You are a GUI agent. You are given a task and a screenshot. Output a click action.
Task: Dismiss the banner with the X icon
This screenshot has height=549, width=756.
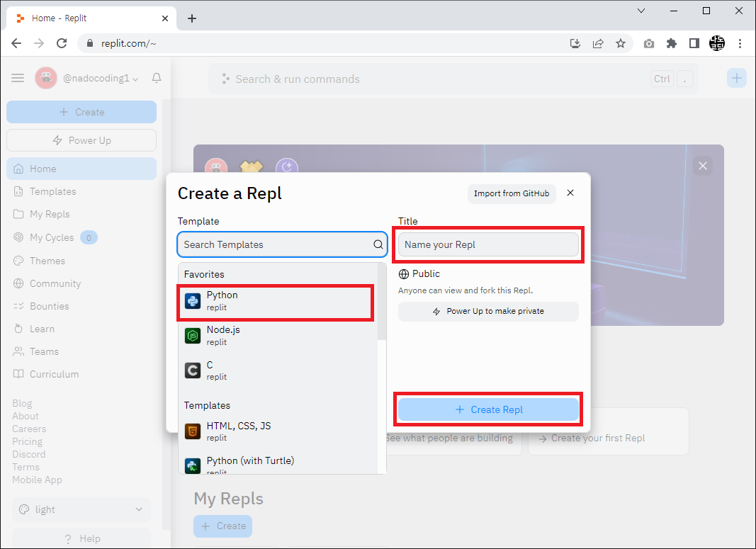(x=702, y=166)
